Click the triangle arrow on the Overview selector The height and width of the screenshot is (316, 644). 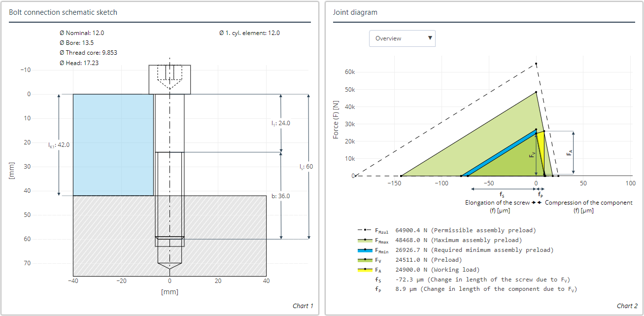(x=430, y=38)
